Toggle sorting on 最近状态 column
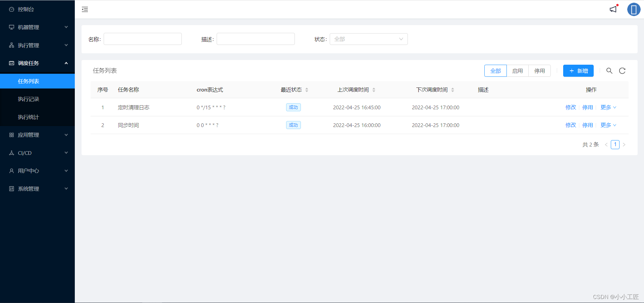 click(307, 89)
